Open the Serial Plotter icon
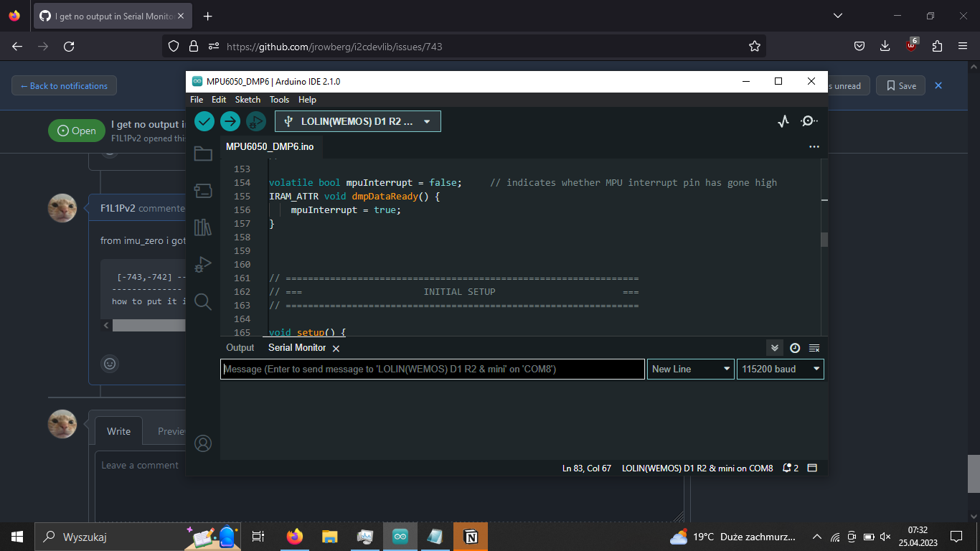980x551 pixels. (x=783, y=121)
